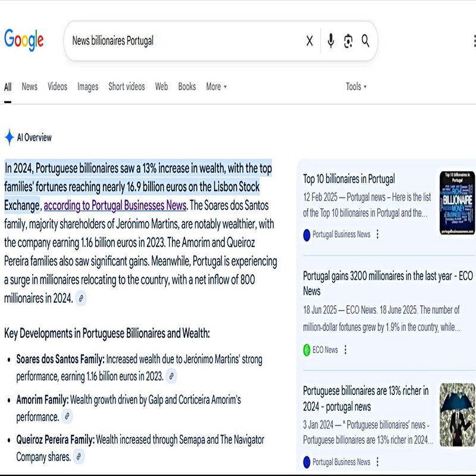Submit search with magnifying glass icon
The image size is (476, 476).
365,40
